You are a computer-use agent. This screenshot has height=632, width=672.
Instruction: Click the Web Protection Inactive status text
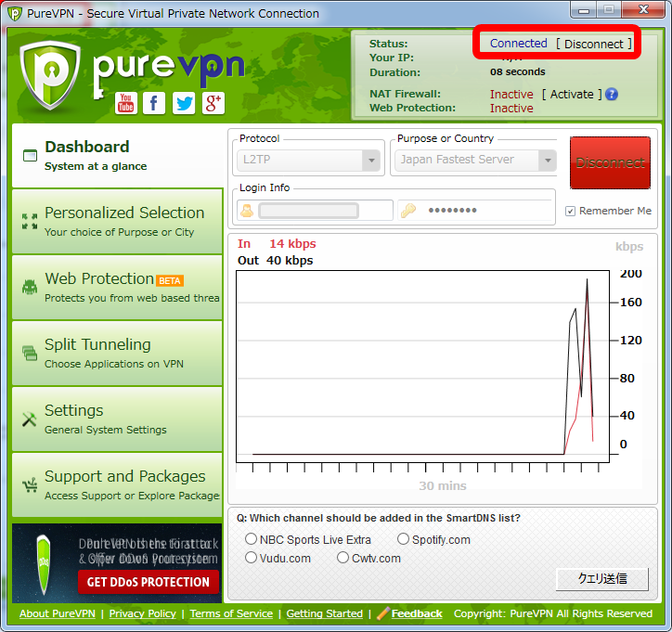[511, 108]
